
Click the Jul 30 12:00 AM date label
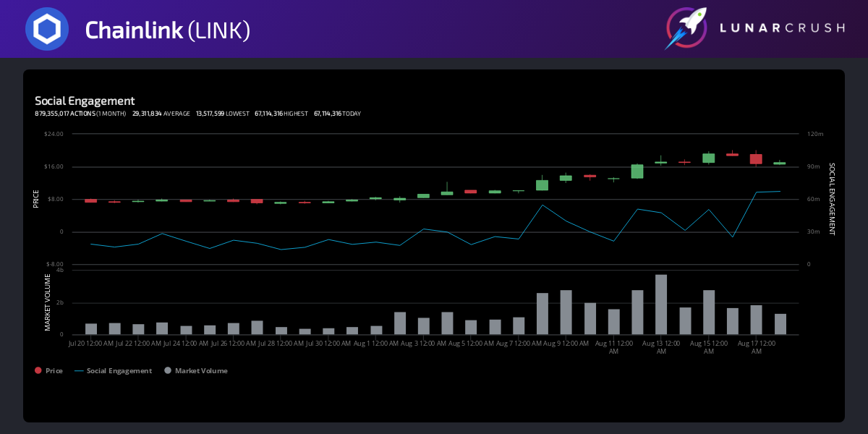click(x=328, y=342)
